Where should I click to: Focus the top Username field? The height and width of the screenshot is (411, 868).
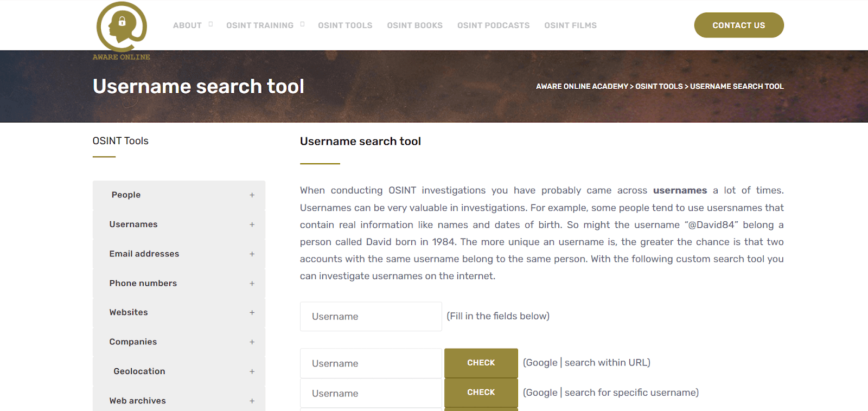371,317
